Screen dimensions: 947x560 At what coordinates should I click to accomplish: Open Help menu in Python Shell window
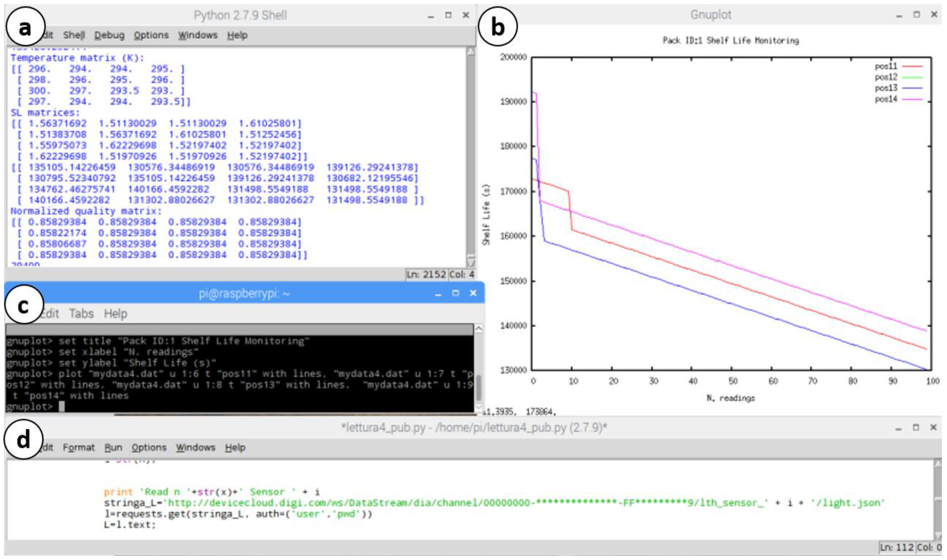pos(237,35)
